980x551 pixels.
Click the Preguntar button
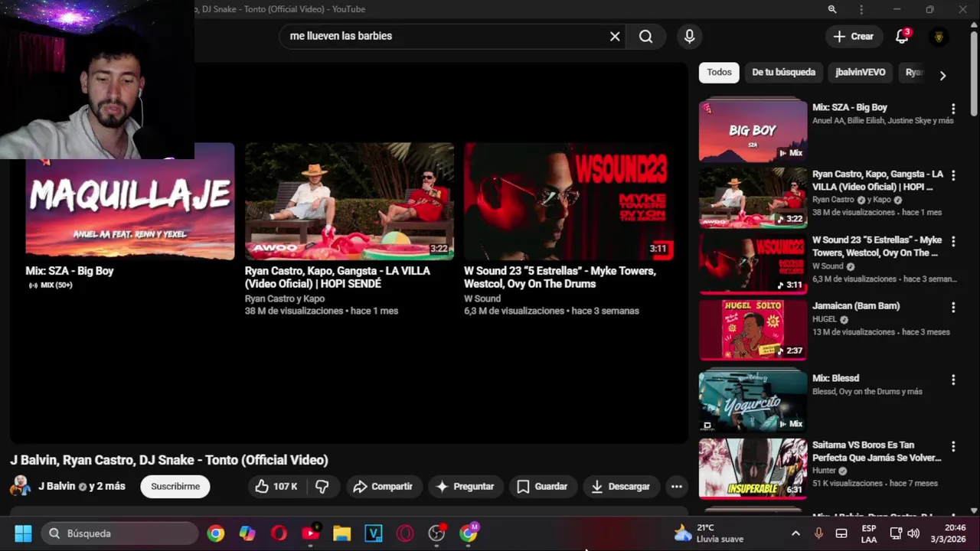(x=465, y=486)
